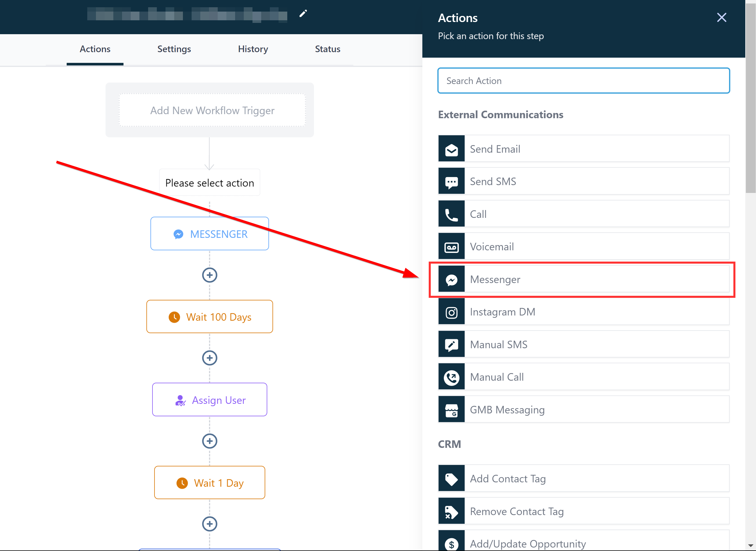The height and width of the screenshot is (551, 756).
Task: Click the Call phone icon
Action: pos(451,214)
